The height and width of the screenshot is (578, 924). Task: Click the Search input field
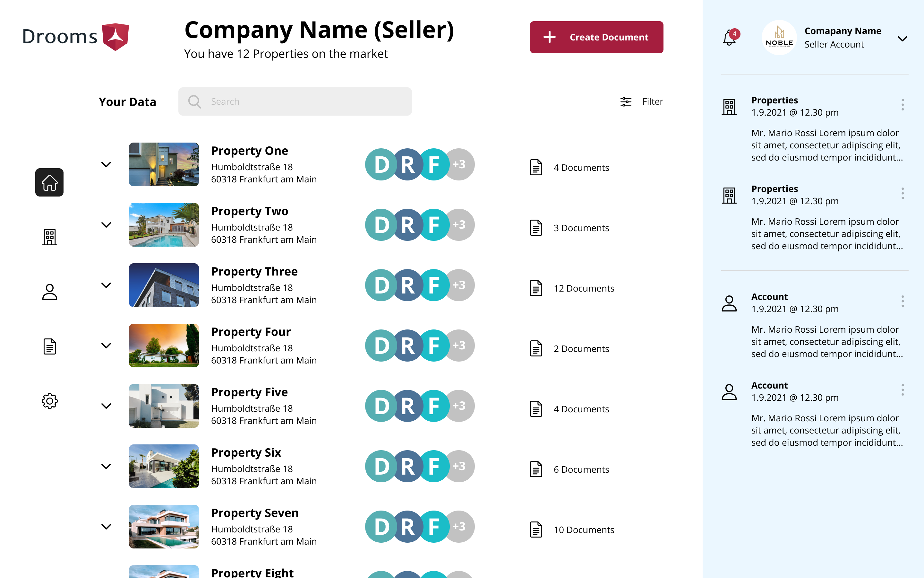coord(295,101)
